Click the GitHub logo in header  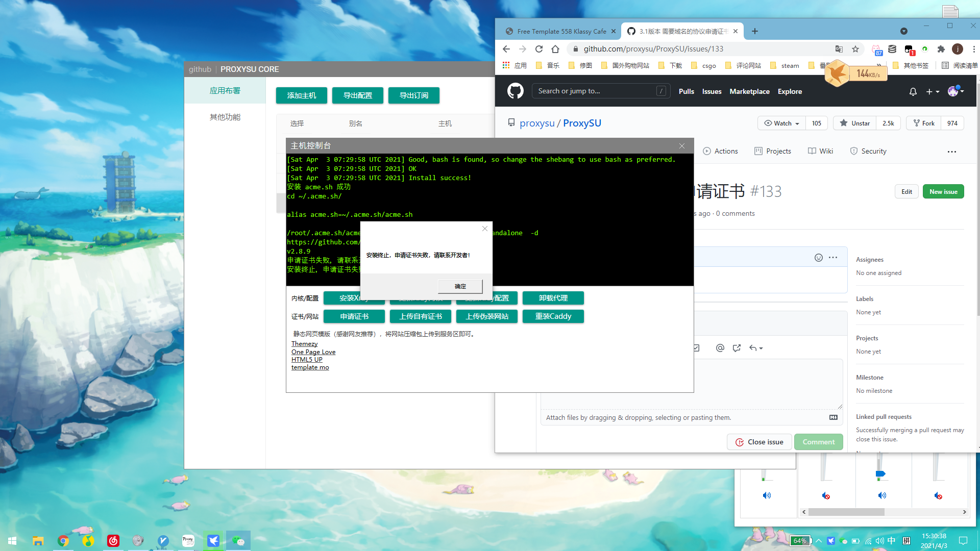click(515, 91)
